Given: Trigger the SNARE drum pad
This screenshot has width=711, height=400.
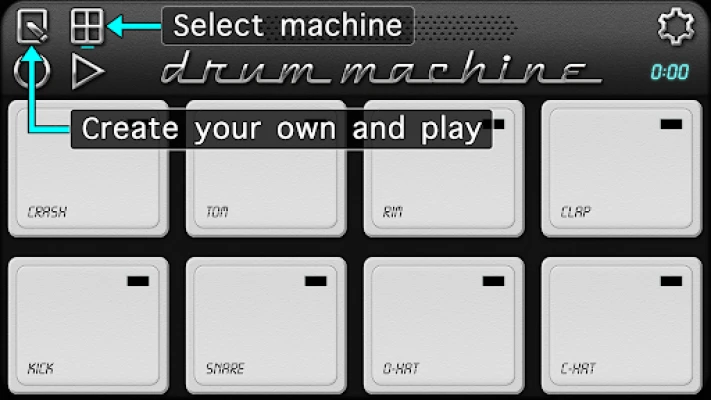Looking at the screenshot, I should point(266,325).
